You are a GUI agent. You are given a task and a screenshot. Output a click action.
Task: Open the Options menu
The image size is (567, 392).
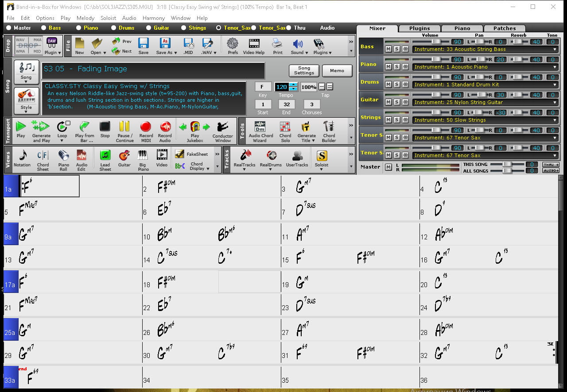pos(45,18)
